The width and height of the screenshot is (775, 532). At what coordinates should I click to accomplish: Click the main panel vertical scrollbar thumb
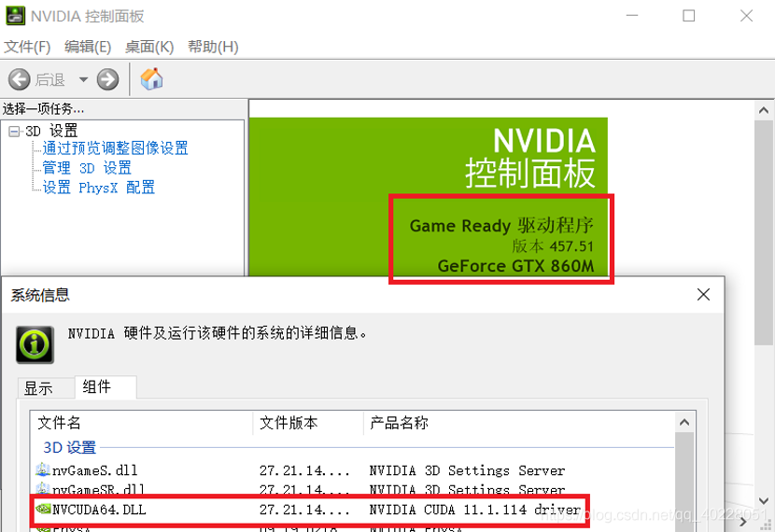[x=764, y=232]
